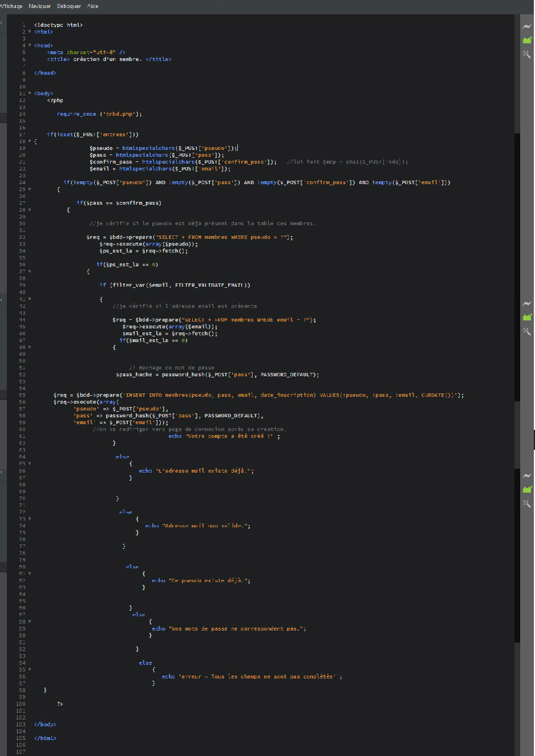Open the Affichage menu
This screenshot has height=756, width=535.
coord(11,6)
